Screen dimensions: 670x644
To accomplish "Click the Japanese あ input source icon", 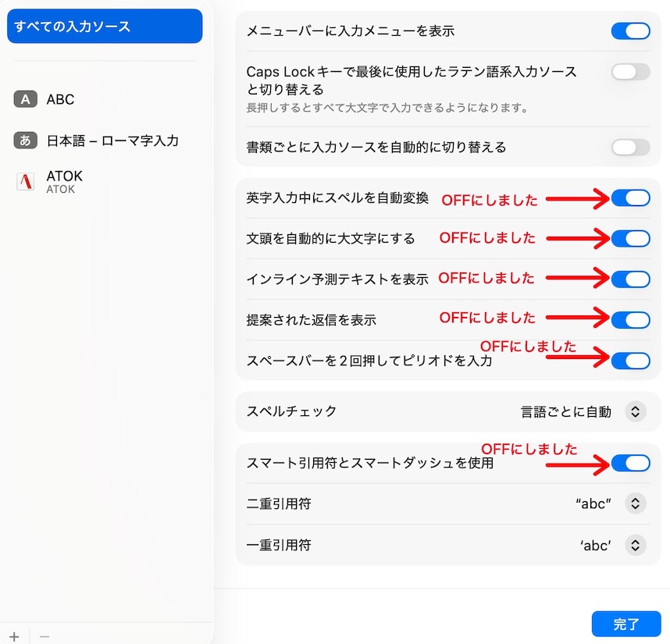I will coord(26,141).
